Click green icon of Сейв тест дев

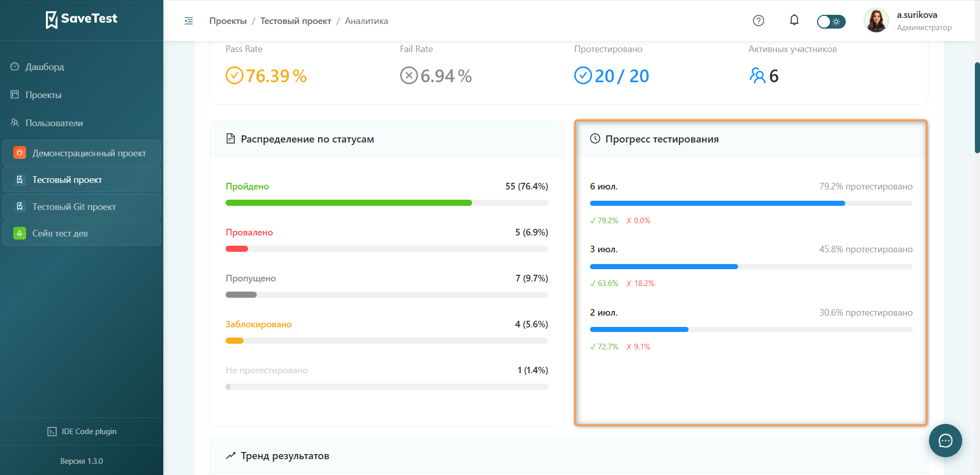click(x=19, y=233)
